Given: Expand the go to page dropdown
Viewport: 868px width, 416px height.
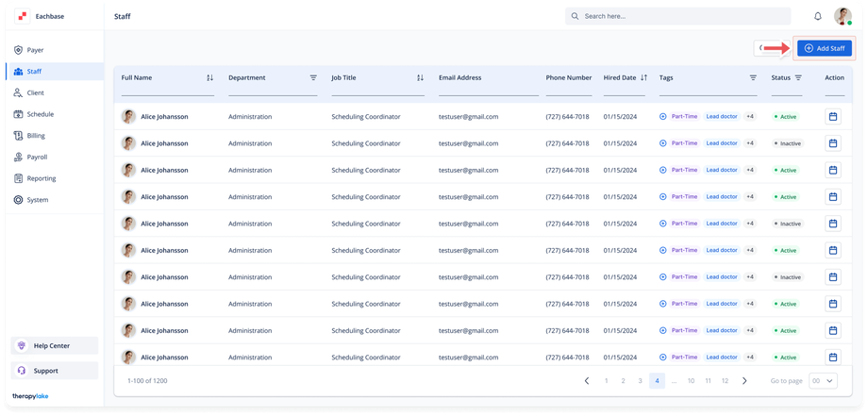Looking at the screenshot, I should pos(824,380).
